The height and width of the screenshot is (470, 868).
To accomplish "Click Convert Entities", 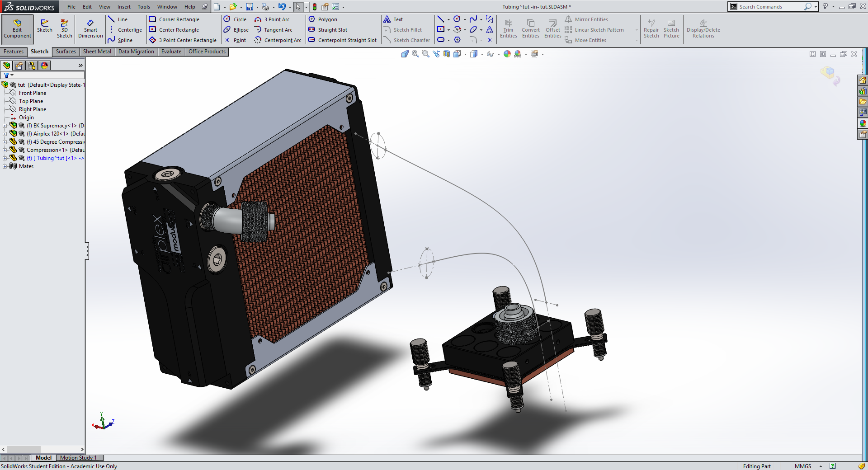I will click(530, 29).
